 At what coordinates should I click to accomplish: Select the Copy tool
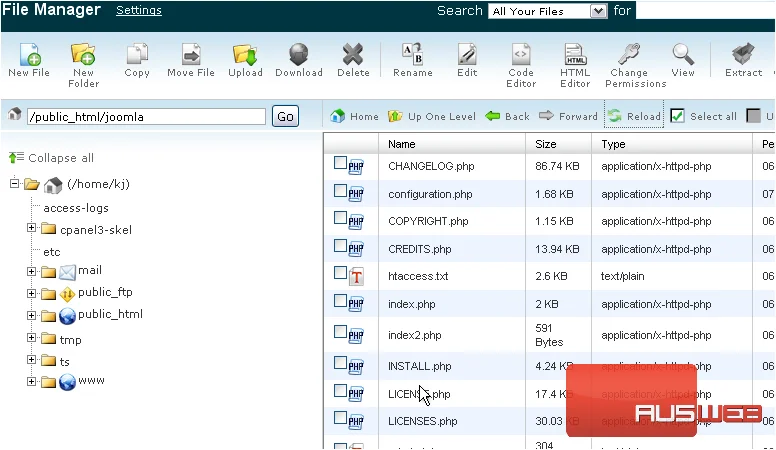click(x=137, y=54)
